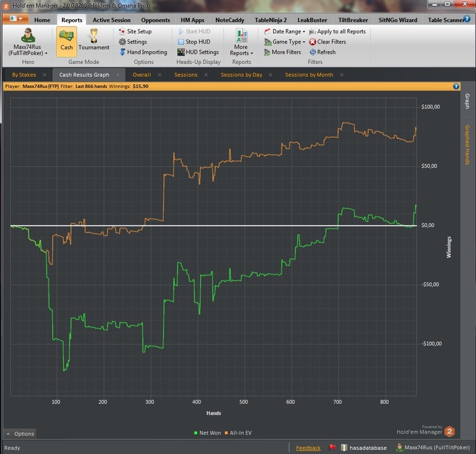476x454 pixels.
Task: Click the filter bar help icon
Action: pyautogui.click(x=456, y=86)
